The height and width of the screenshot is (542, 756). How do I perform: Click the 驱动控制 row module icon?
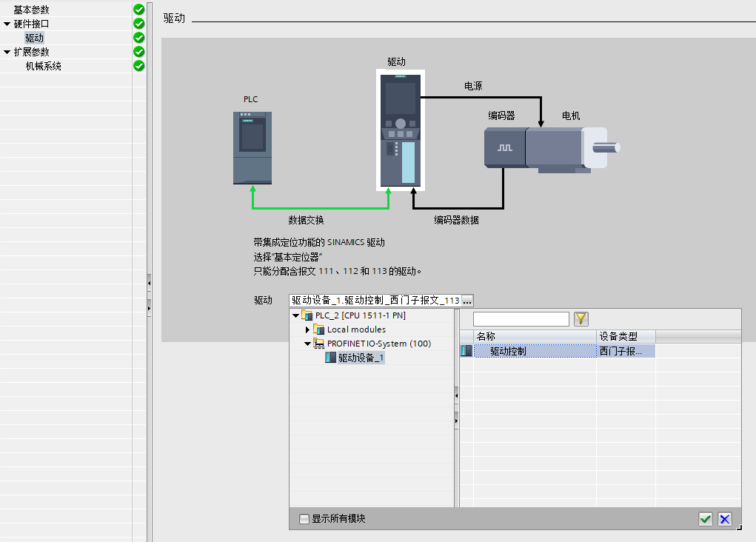pyautogui.click(x=466, y=350)
